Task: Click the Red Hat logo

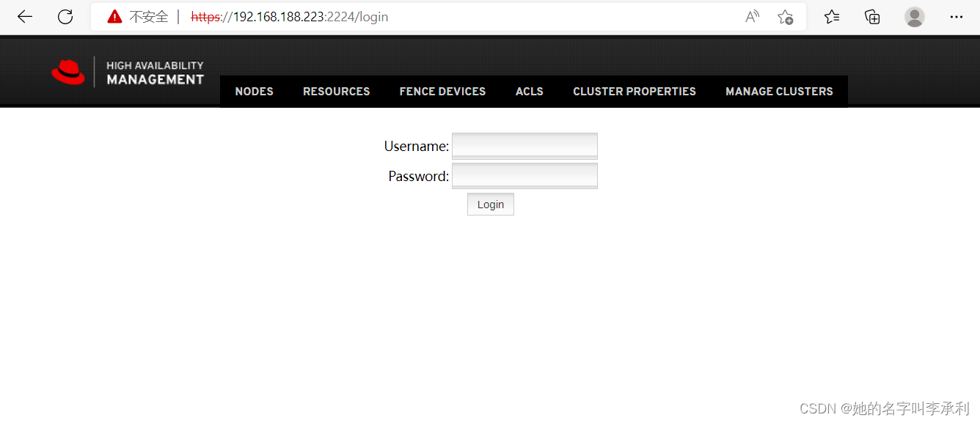Action: click(68, 72)
